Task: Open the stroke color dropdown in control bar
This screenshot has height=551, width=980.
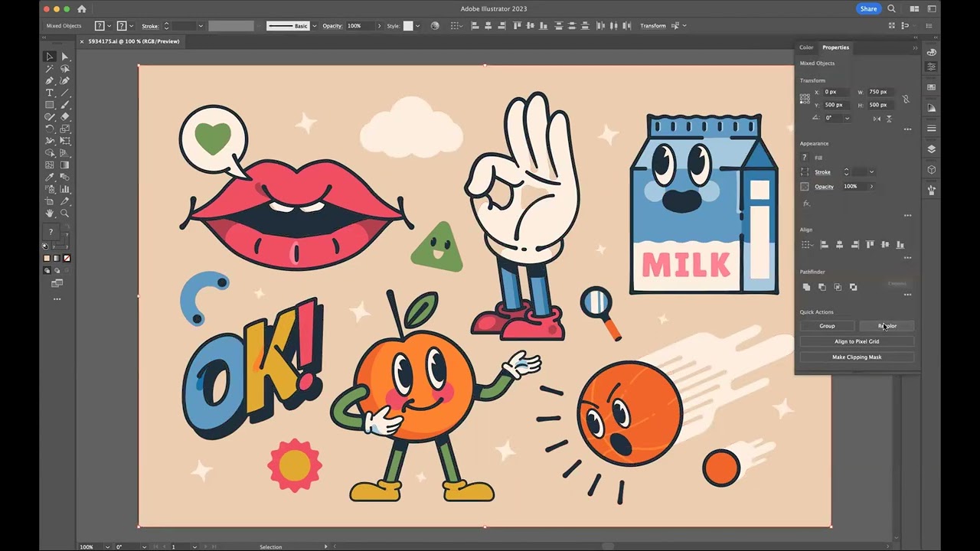Action: pyautogui.click(x=131, y=26)
